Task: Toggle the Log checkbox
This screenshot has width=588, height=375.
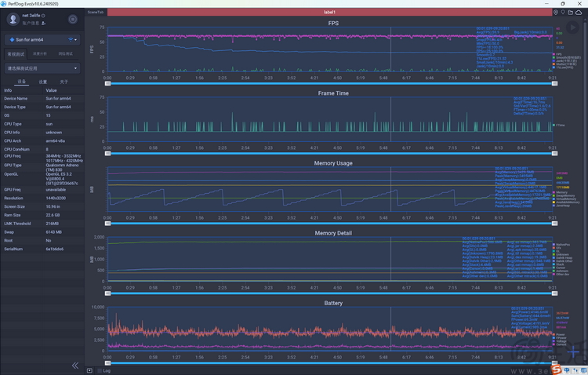Action: [x=100, y=370]
